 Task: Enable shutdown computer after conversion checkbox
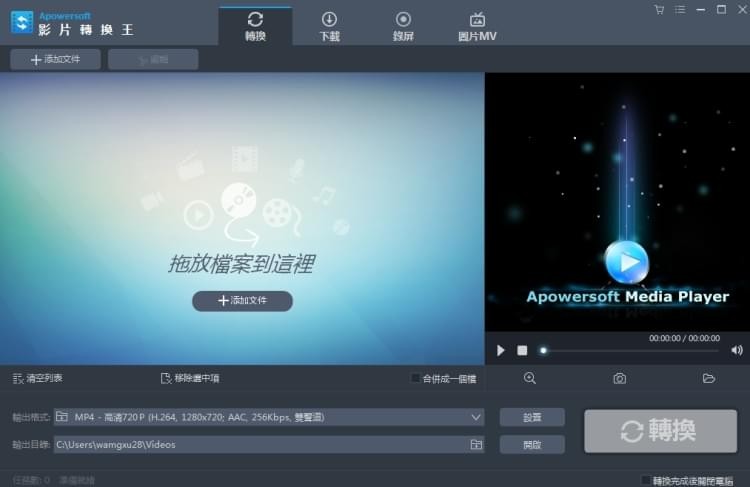click(x=645, y=480)
